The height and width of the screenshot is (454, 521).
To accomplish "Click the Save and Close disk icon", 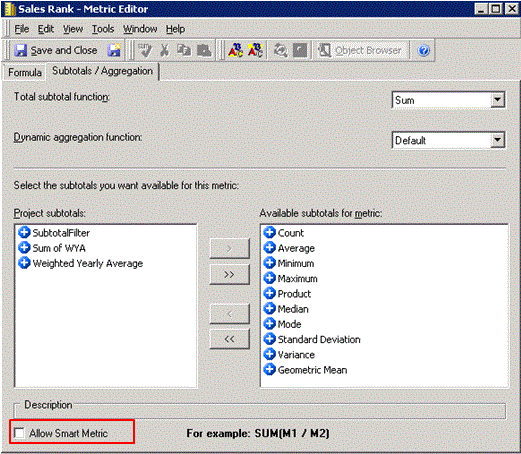I will [21, 50].
